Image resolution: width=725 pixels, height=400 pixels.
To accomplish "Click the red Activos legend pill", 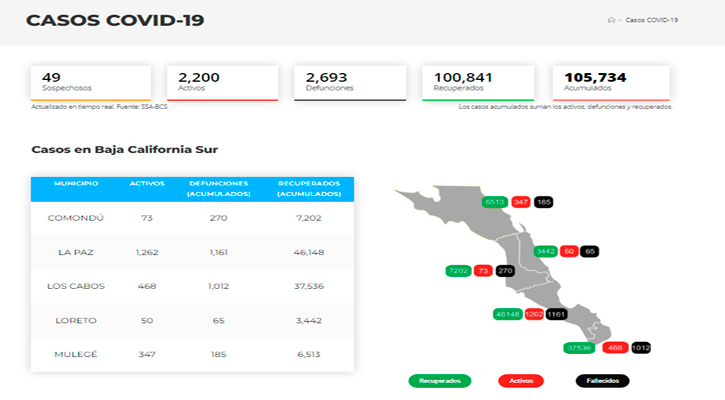I will coord(521,381).
